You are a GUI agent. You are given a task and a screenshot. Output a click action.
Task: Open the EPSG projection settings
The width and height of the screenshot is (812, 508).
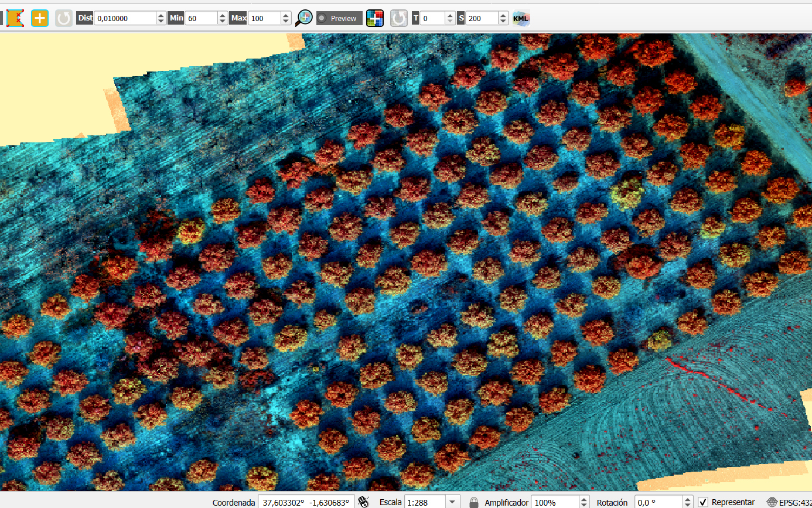click(x=789, y=502)
